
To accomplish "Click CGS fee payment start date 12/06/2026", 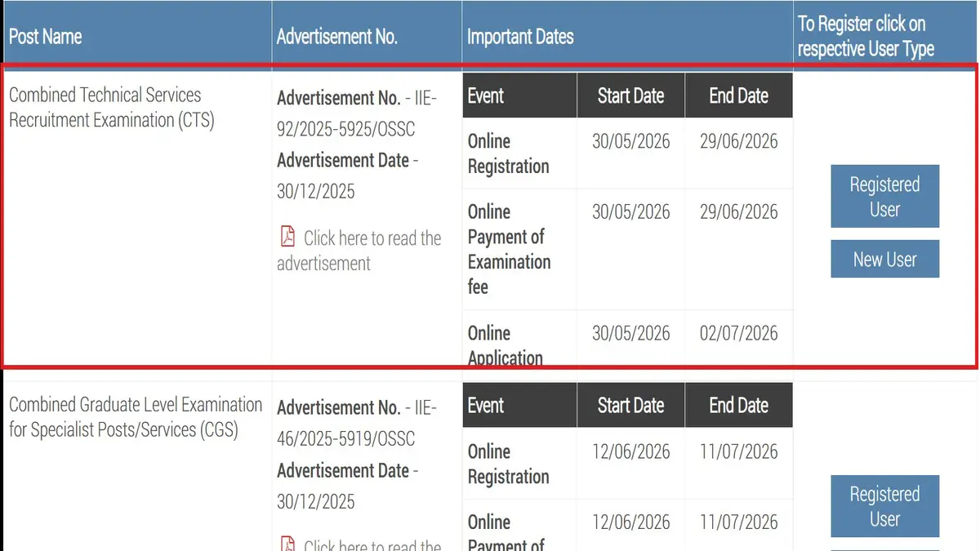I will pos(630,522).
